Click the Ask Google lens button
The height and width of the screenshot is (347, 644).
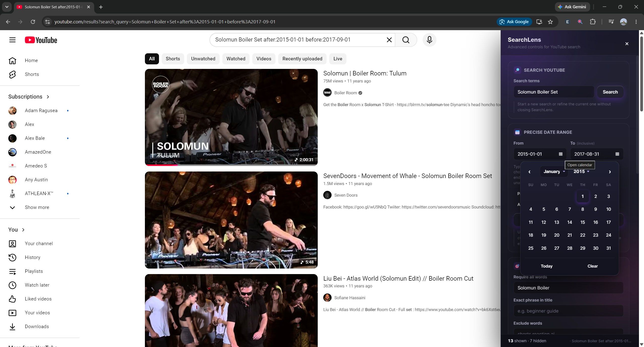pos(514,22)
